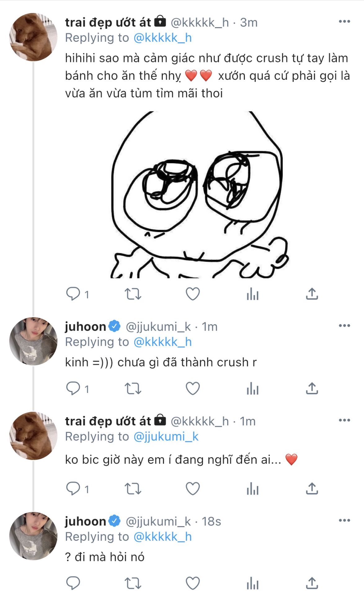
Task: Share the tweet with the doodle drawing
Action: pyautogui.click(x=312, y=294)
